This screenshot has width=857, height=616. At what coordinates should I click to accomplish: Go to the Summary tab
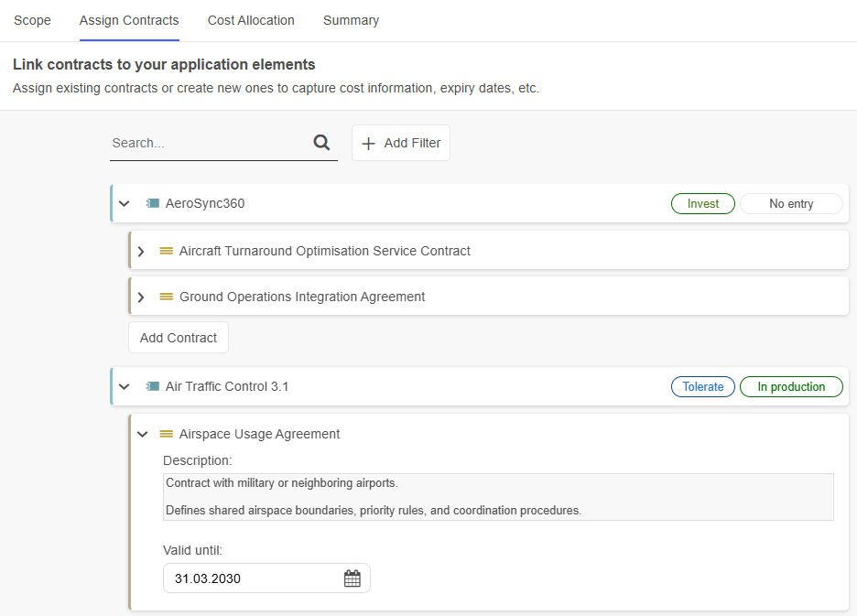[351, 20]
